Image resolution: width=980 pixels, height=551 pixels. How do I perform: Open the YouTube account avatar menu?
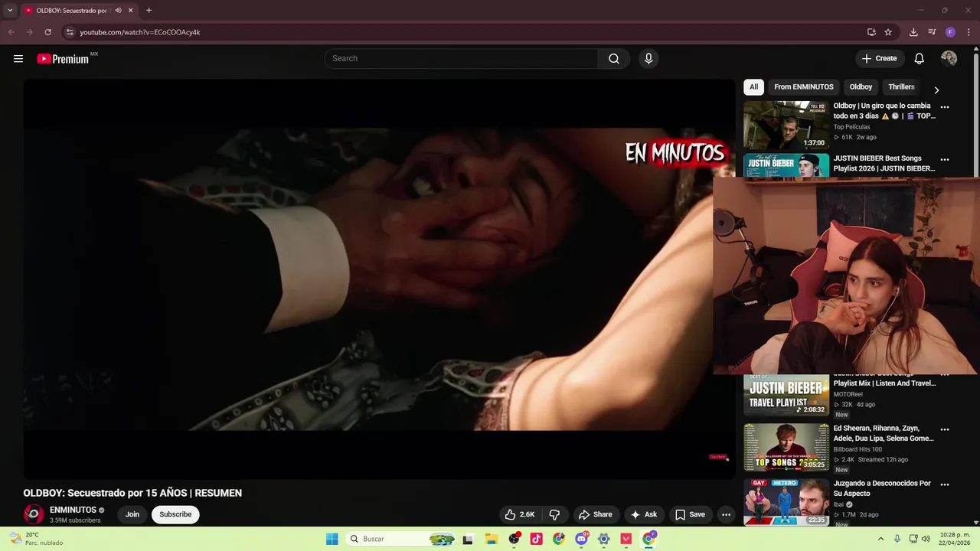click(949, 59)
